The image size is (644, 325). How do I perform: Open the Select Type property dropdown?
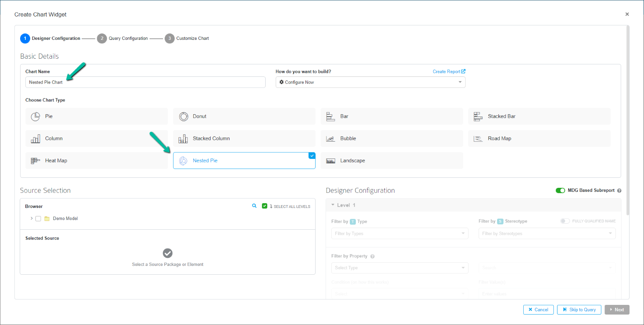(x=400, y=268)
